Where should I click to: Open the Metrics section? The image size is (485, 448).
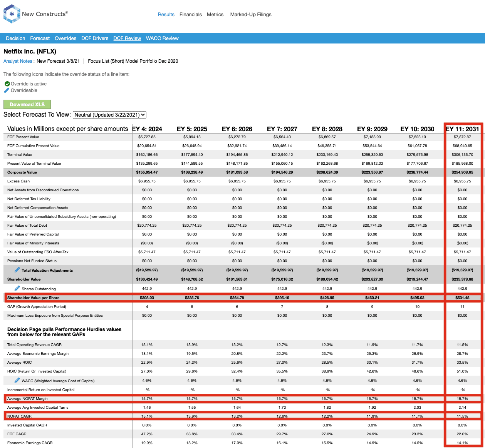[x=215, y=15]
